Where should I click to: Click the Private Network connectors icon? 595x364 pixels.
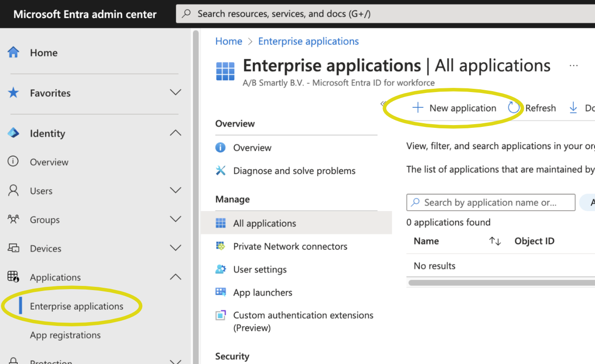(x=220, y=246)
